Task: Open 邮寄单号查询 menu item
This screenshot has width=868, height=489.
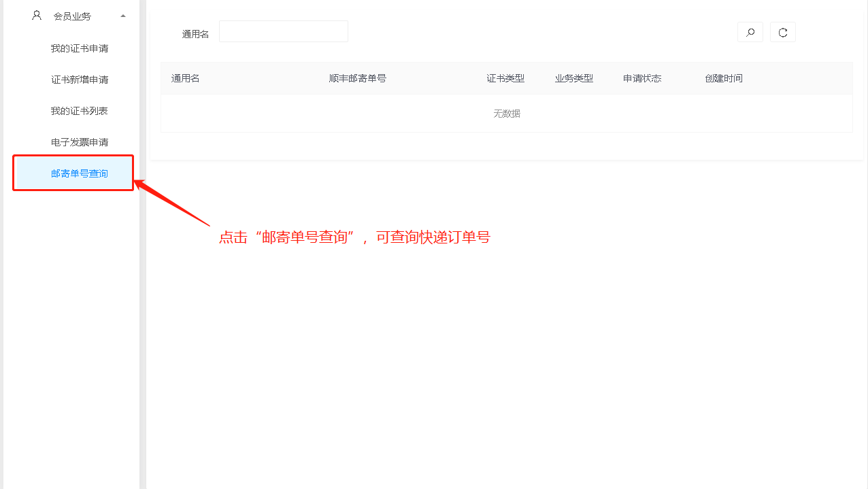Action: (x=79, y=173)
